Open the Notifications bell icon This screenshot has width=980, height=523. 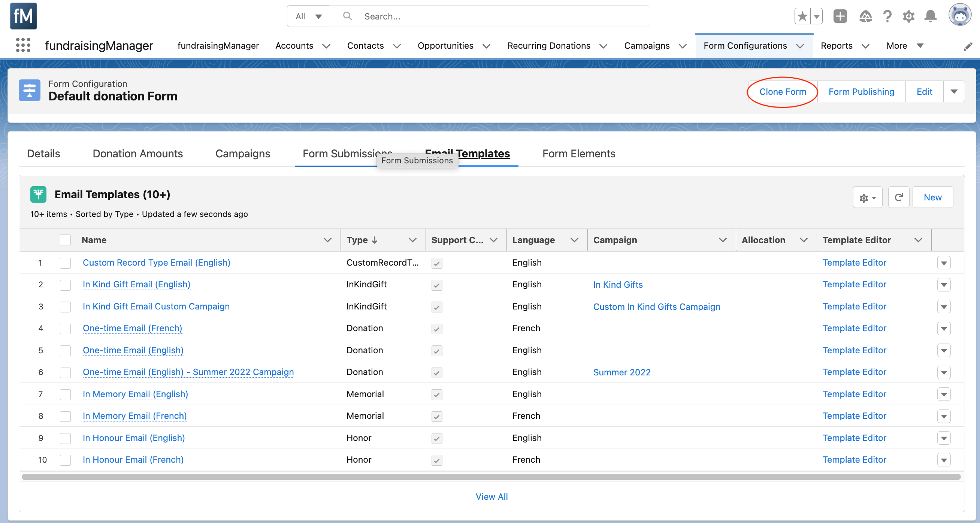click(x=931, y=16)
